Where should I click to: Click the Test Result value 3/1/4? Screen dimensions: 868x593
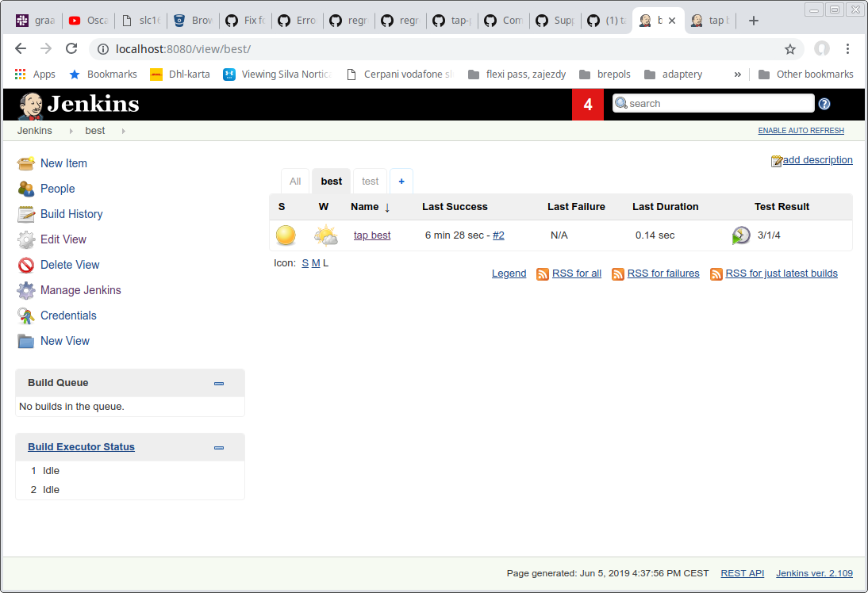(x=769, y=235)
